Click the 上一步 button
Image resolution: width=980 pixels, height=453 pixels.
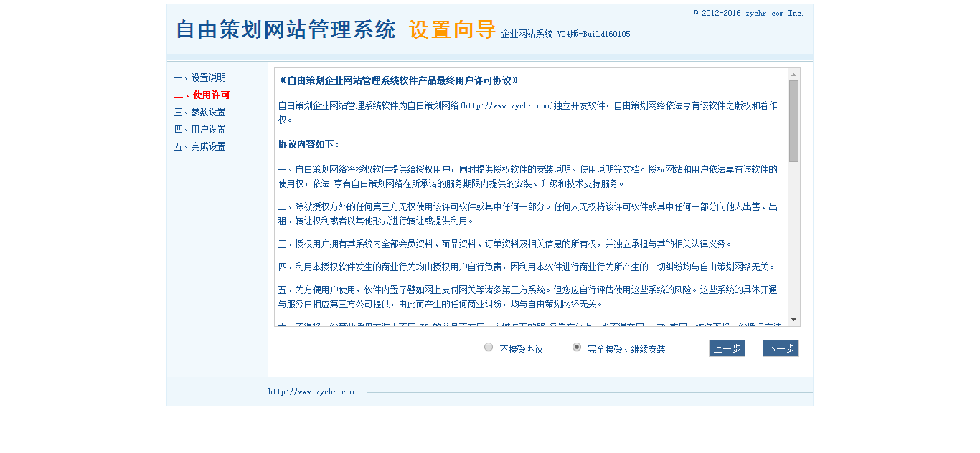pos(727,348)
